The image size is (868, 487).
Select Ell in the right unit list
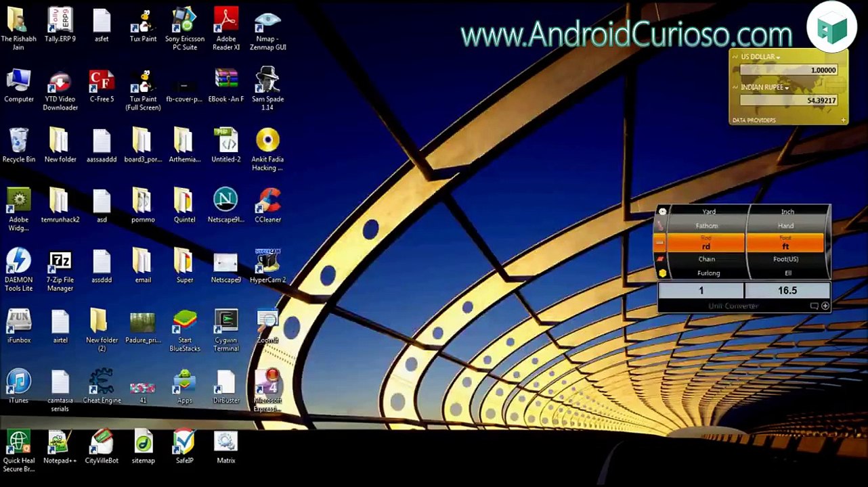(x=788, y=273)
